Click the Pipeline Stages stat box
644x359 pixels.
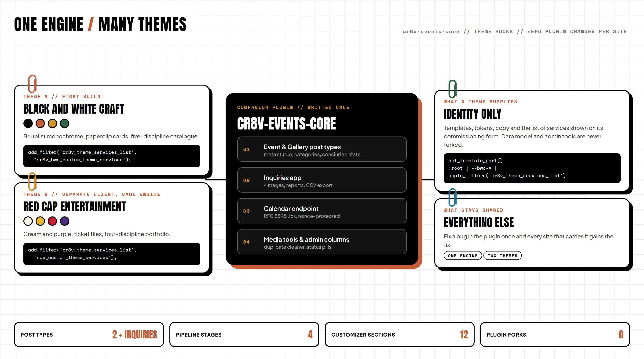(244, 334)
